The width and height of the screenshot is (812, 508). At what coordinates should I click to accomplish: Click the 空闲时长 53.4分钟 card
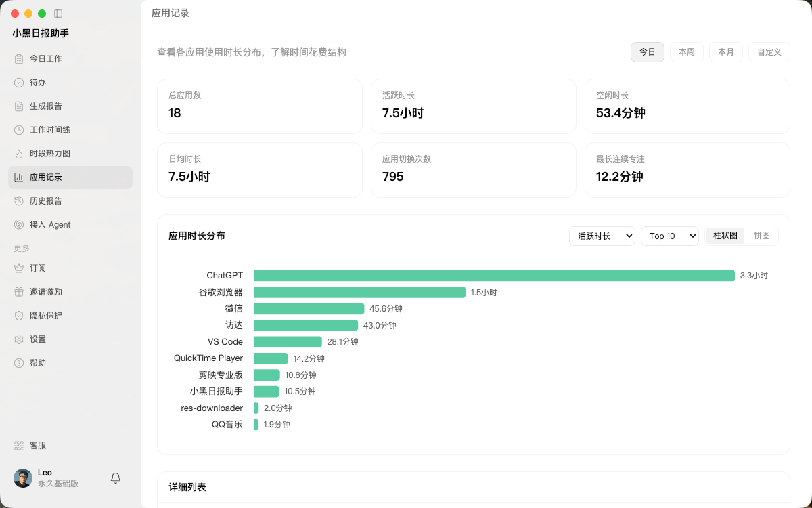687,106
